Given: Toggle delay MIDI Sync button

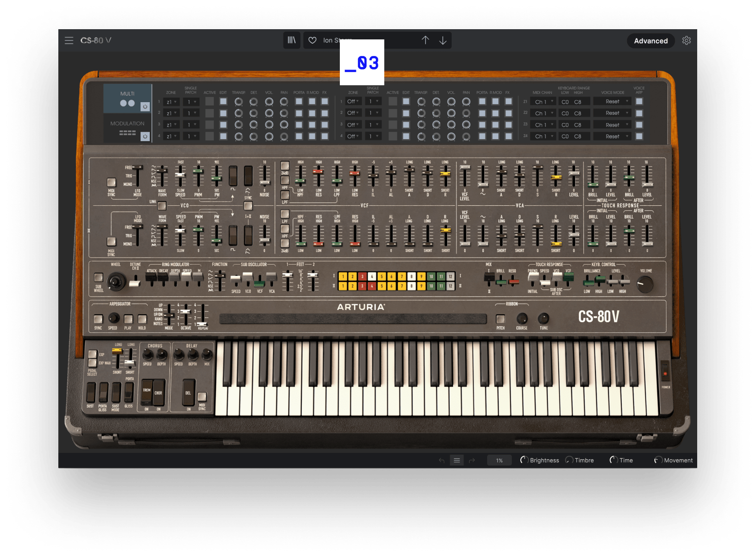Looking at the screenshot, I should tap(202, 396).
